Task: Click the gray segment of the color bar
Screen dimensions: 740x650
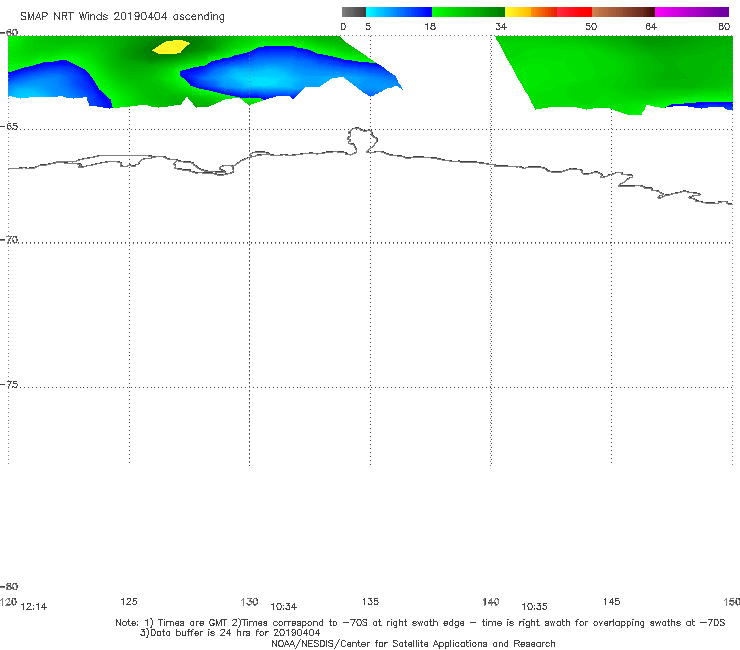Action: (354, 12)
